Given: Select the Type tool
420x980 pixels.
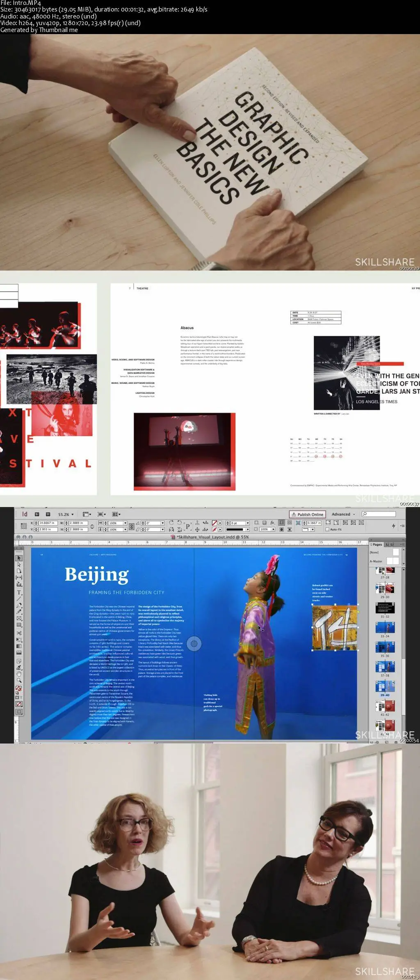Looking at the screenshot, I should (19, 592).
